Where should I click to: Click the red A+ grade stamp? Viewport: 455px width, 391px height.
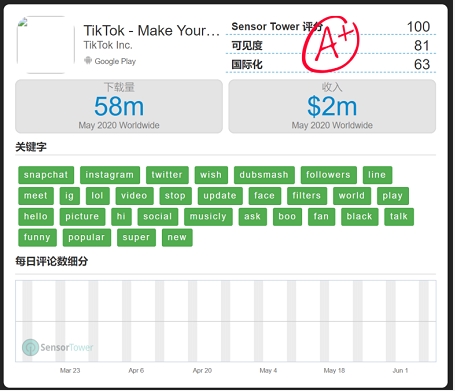click(330, 43)
